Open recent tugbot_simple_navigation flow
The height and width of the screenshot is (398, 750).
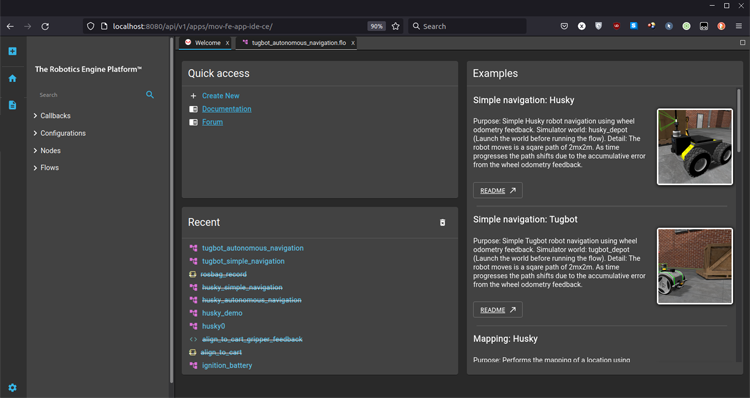pyautogui.click(x=243, y=261)
